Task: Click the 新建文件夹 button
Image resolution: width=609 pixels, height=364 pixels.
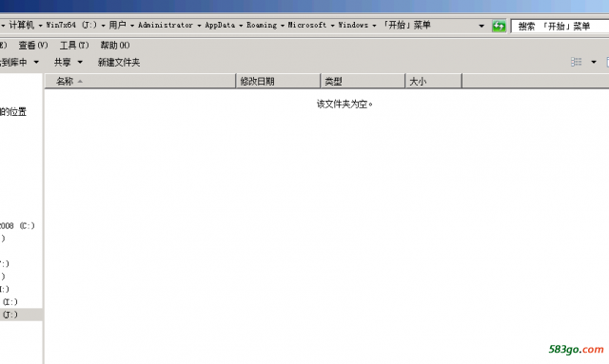Action: tap(119, 62)
